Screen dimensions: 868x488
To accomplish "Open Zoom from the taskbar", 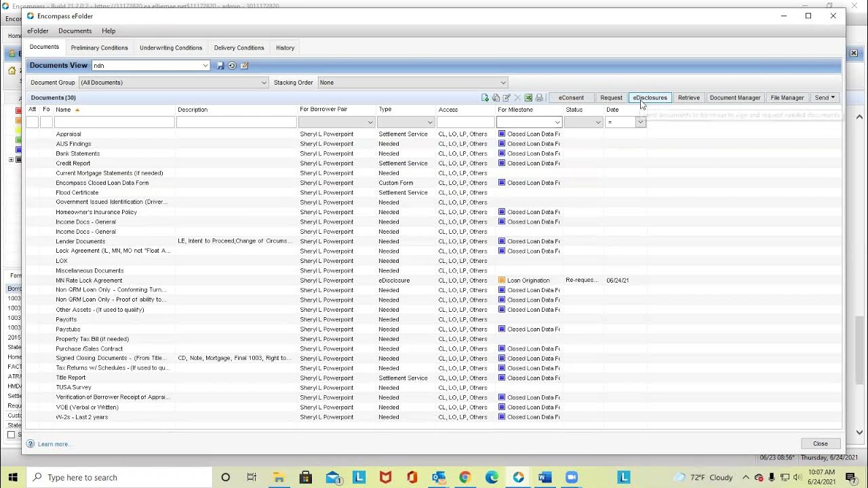I will 572,477.
